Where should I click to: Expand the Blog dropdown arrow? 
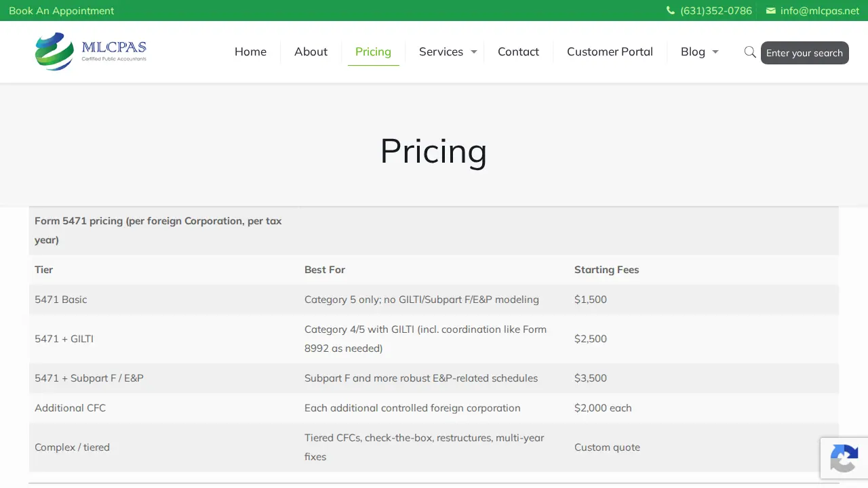click(715, 52)
